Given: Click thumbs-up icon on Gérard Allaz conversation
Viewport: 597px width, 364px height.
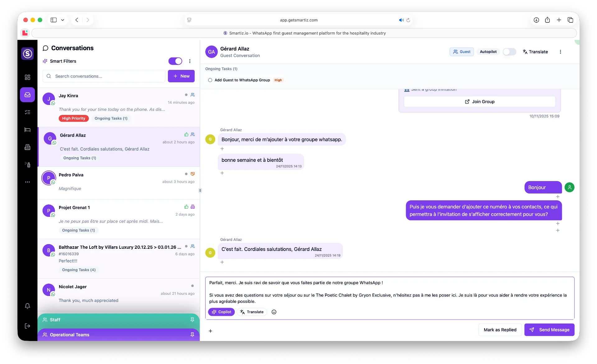Looking at the screenshot, I should point(186,134).
